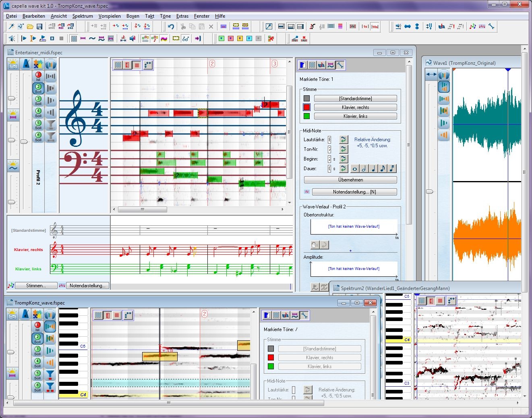Toggle the 10s time scale button
Viewport: 532px width, 418px height.
pos(375,27)
